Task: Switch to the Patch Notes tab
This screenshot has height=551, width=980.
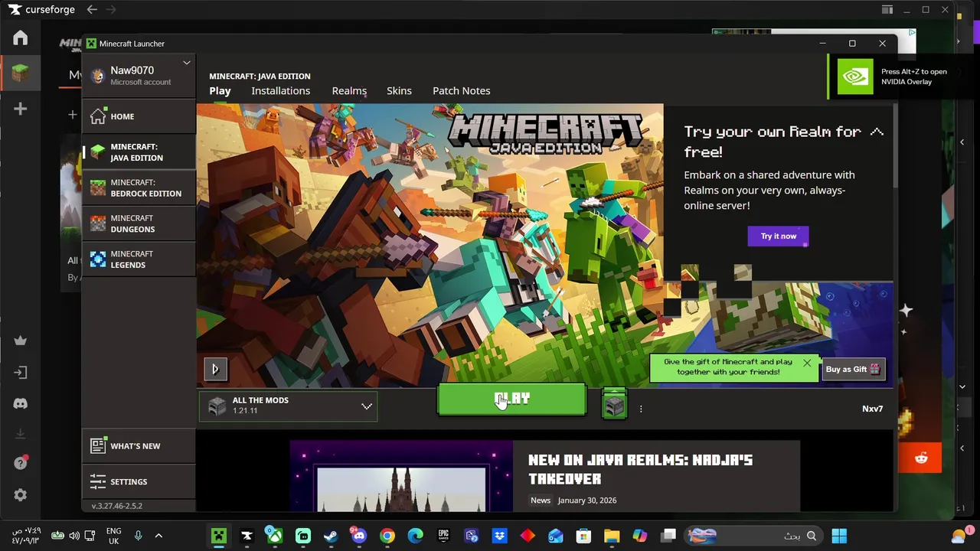Action: click(x=462, y=91)
